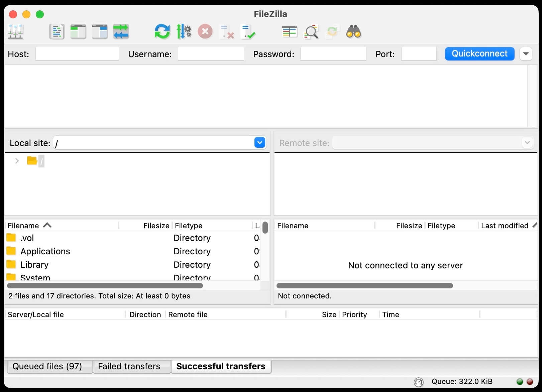Open the Quickconnect history dropdown arrow
The image size is (542, 392).
[x=526, y=54]
